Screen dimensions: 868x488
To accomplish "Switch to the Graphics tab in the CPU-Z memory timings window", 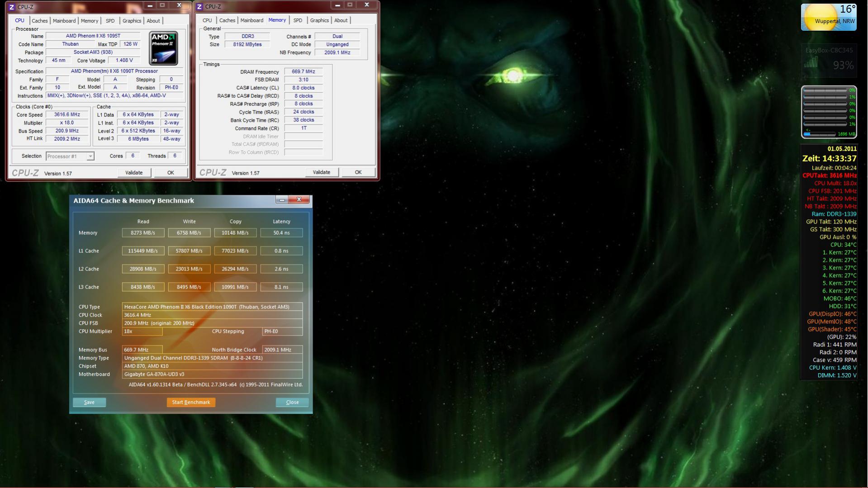I will (319, 20).
